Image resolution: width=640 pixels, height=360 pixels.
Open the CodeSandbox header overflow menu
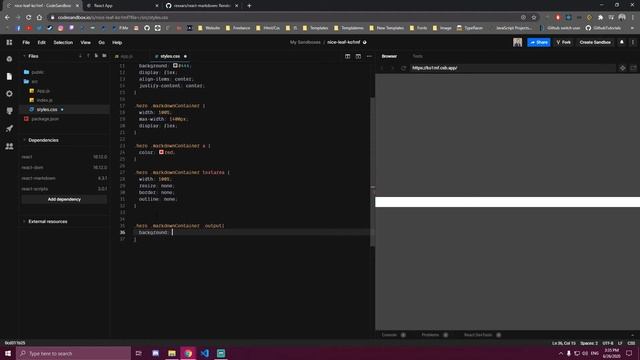(x=633, y=42)
